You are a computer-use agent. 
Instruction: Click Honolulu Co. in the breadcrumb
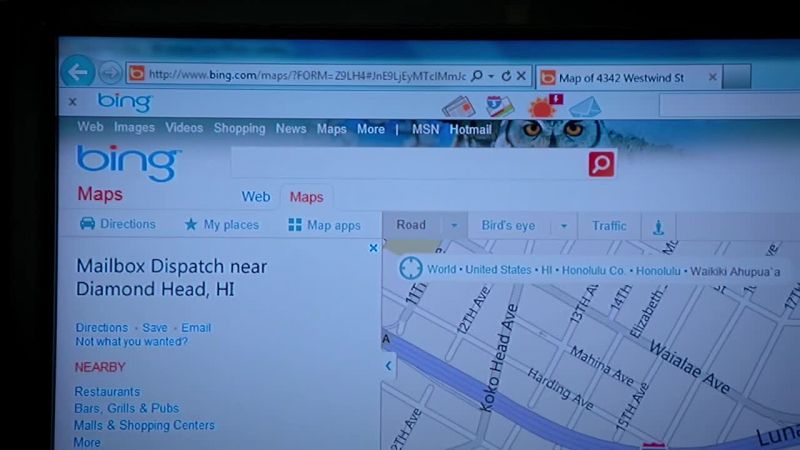pos(593,270)
